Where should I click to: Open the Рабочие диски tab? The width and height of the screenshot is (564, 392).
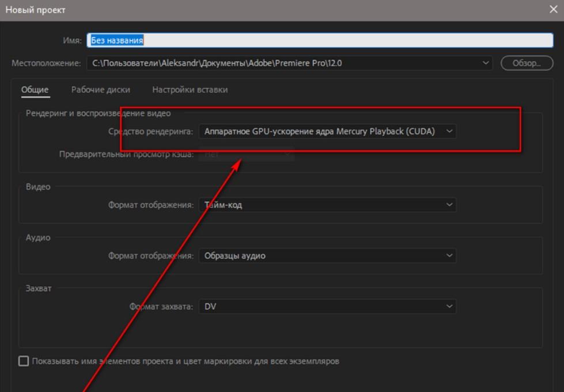101,90
